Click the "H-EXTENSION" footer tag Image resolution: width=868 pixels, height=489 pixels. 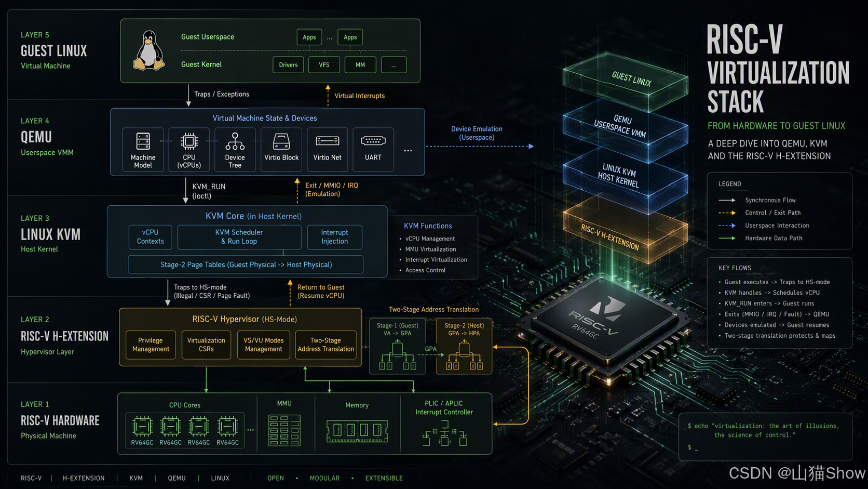84,478
